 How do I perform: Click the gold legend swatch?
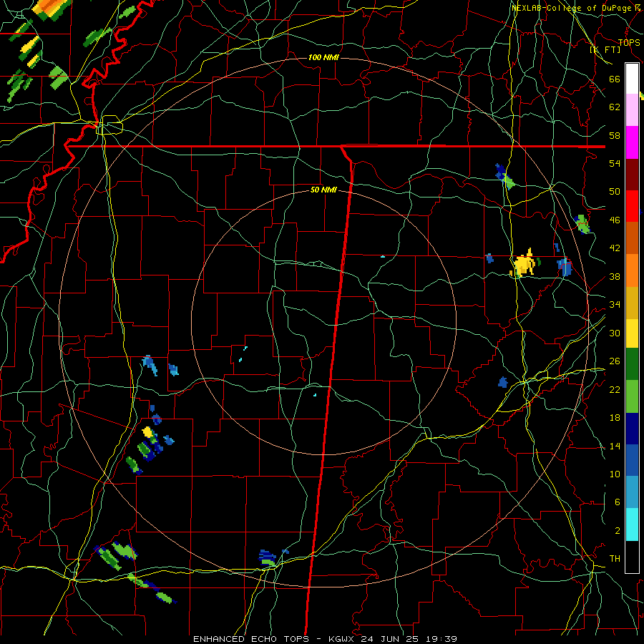click(x=632, y=303)
